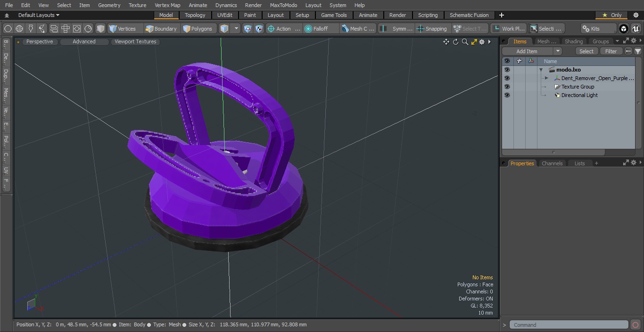Click the list options icon beside Filter
The width and height of the screenshot is (644, 332).
[x=628, y=51]
